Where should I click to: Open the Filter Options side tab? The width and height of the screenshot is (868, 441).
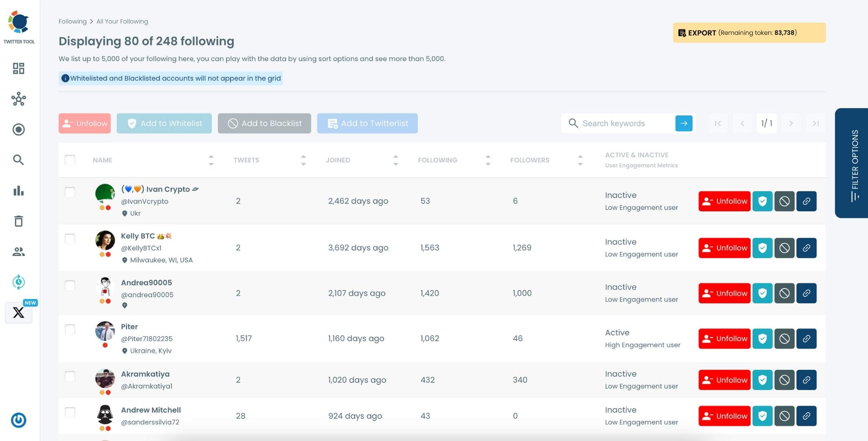[854, 163]
